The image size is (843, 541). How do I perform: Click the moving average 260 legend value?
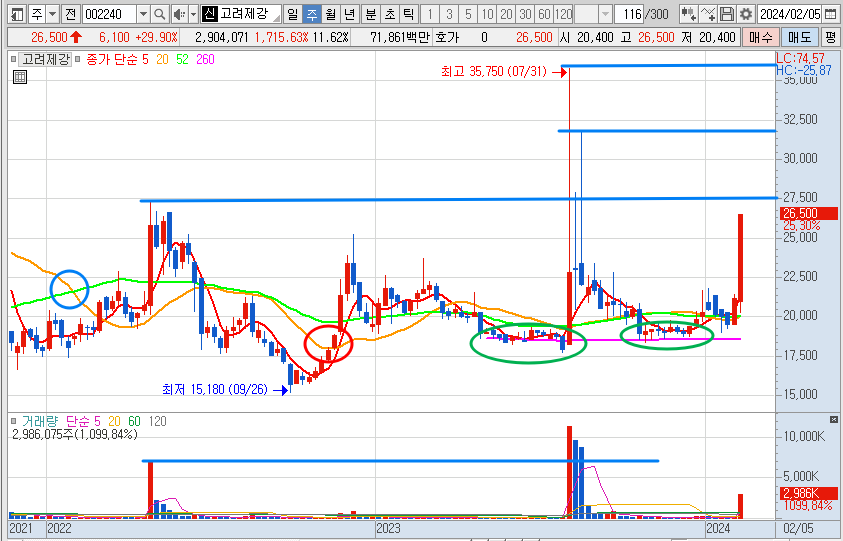coord(205,59)
